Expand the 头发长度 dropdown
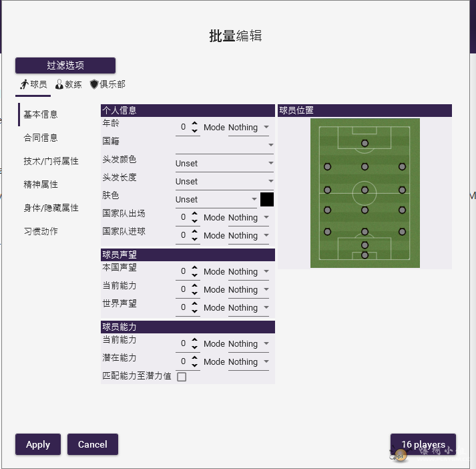476x469 pixels. pyautogui.click(x=224, y=181)
